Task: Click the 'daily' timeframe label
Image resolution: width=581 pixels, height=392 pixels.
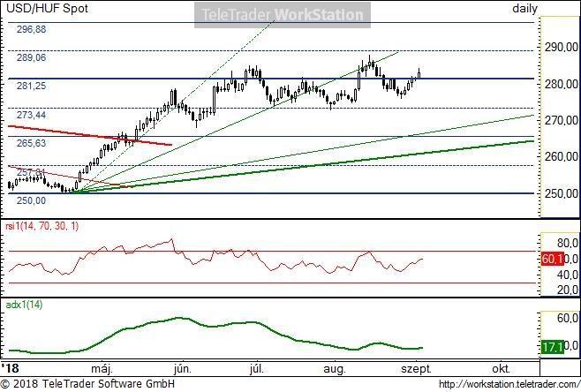Action: pyautogui.click(x=524, y=9)
